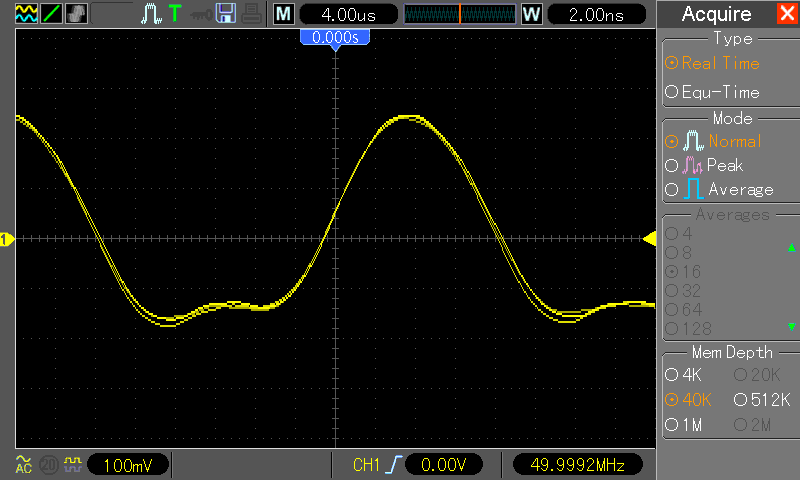The width and height of the screenshot is (800, 480).
Task: Click the yellow-blue waveform icon in the toolbar
Action: click(26, 14)
